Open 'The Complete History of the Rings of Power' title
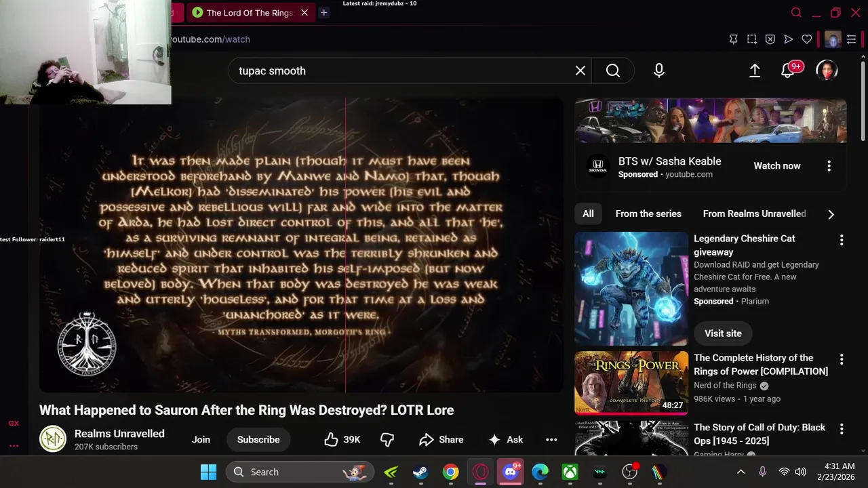Image resolution: width=868 pixels, height=488 pixels. click(761, 365)
